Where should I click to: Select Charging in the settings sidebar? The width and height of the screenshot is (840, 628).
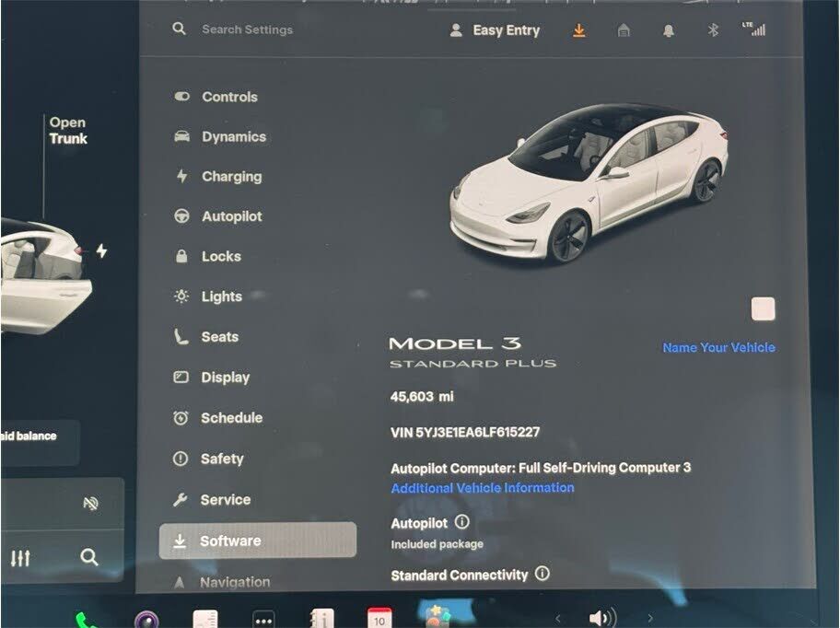(x=231, y=177)
